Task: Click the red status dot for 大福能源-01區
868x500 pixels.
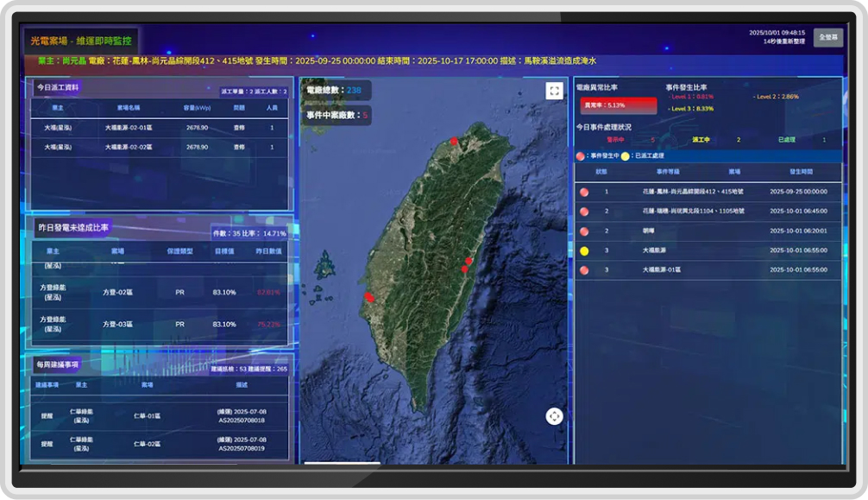Action: point(584,270)
